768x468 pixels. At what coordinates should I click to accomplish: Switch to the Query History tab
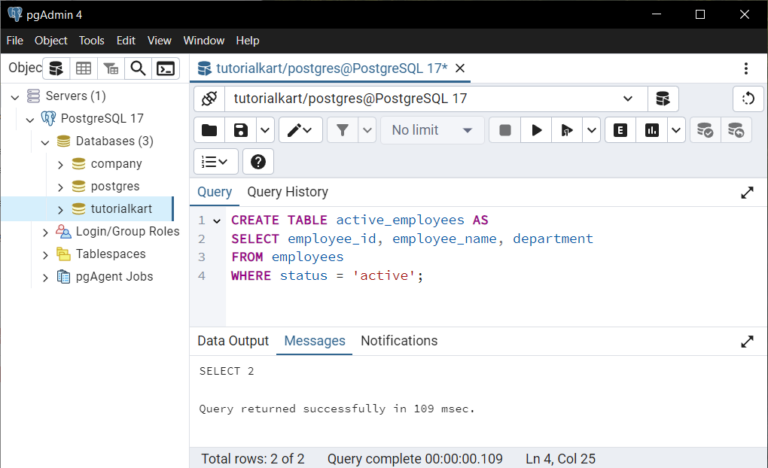pos(288,192)
